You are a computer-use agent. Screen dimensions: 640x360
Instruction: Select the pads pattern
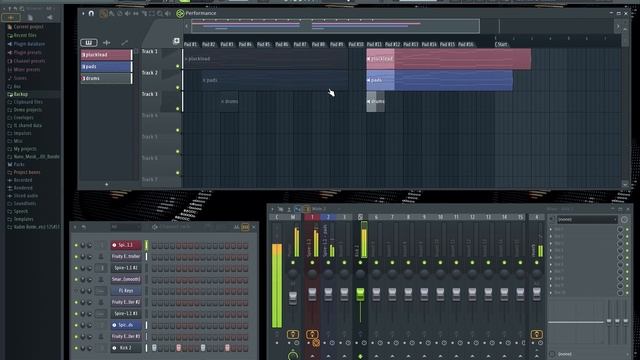point(106,67)
